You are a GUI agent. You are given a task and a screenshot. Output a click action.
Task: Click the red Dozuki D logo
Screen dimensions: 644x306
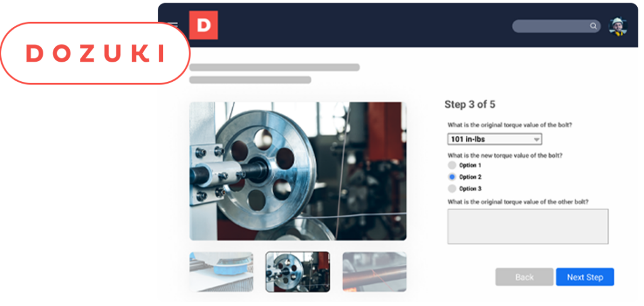pyautogui.click(x=203, y=25)
